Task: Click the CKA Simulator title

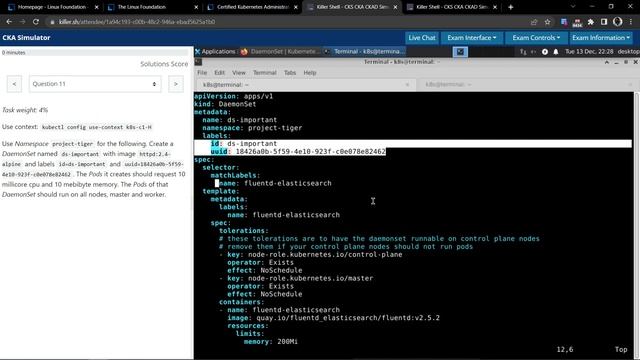Action: tap(26, 38)
